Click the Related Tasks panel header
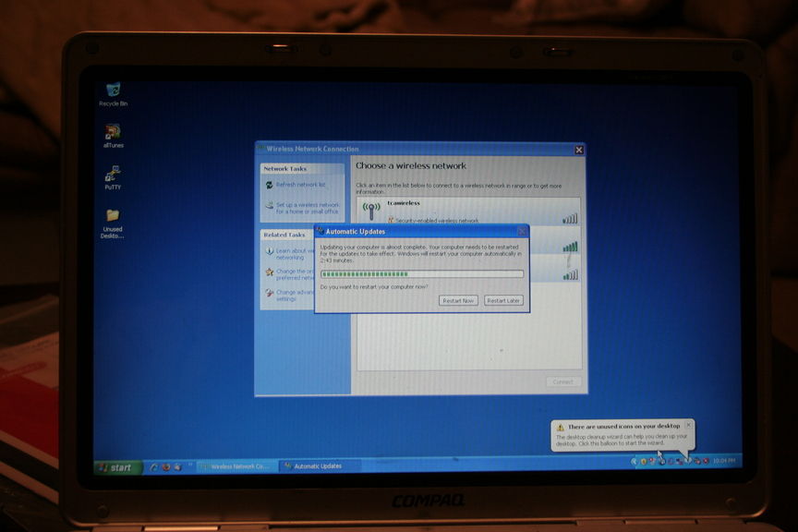 (287, 235)
